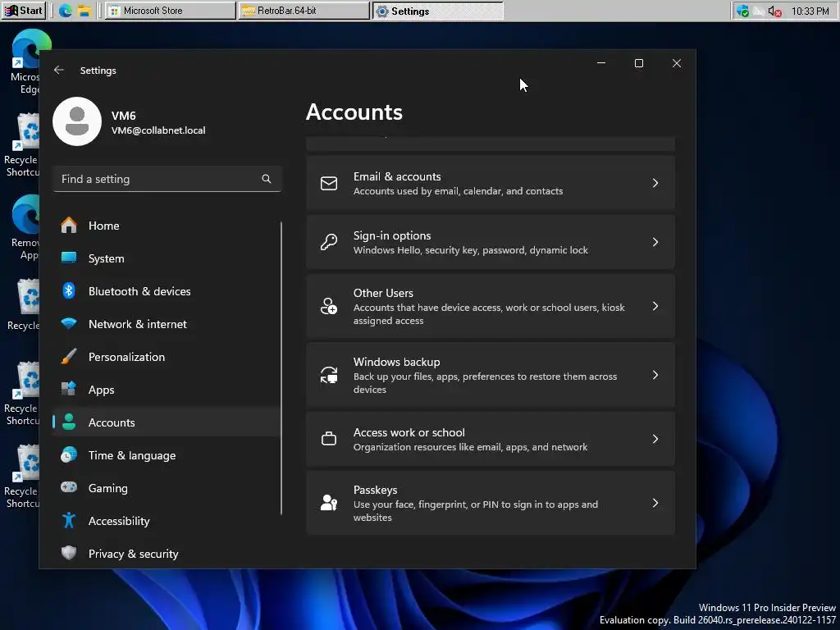This screenshot has height=630, width=840.
Task: Open the VM6 user profile avatar
Action: (77, 121)
